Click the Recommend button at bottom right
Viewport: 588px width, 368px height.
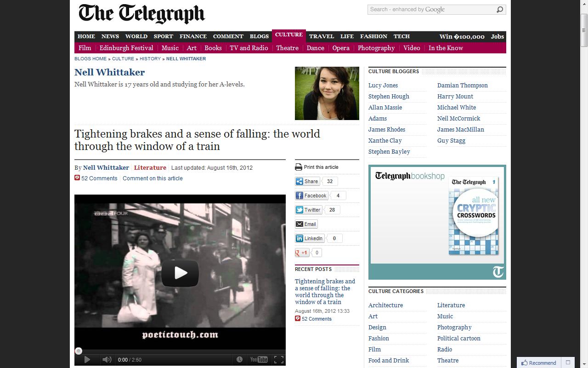[538, 362]
